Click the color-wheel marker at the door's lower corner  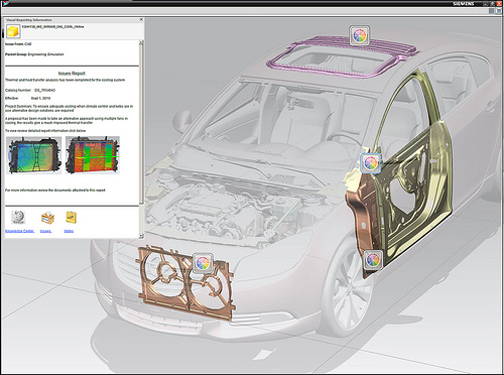tap(373, 260)
